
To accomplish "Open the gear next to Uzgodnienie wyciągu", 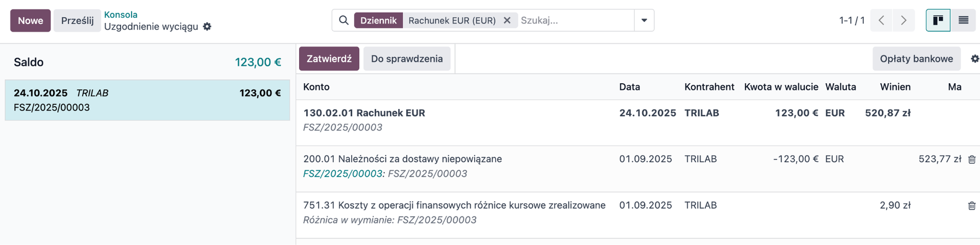I will [x=207, y=27].
